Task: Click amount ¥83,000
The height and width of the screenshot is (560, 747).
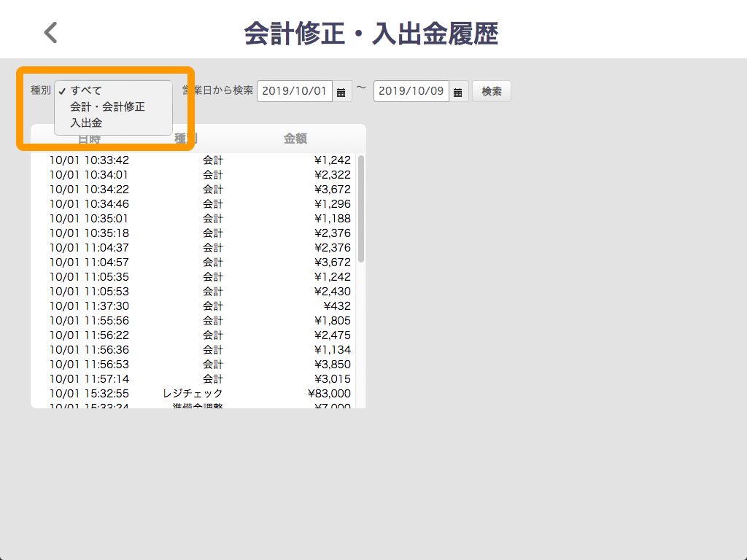Action: (329, 394)
